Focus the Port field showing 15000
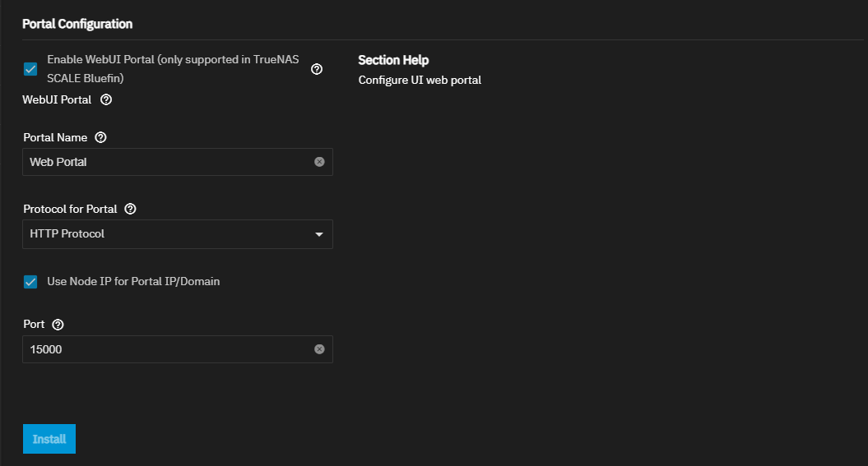Screen dimensions: 868x466 (x=165, y=349)
